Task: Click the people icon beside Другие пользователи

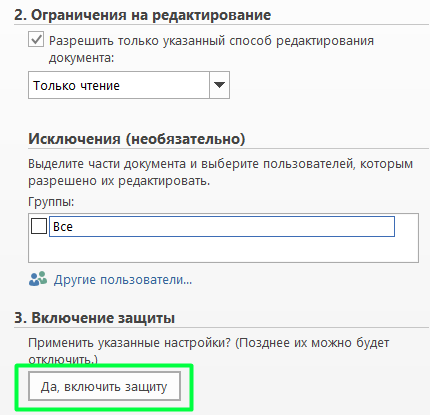Action: point(38,279)
